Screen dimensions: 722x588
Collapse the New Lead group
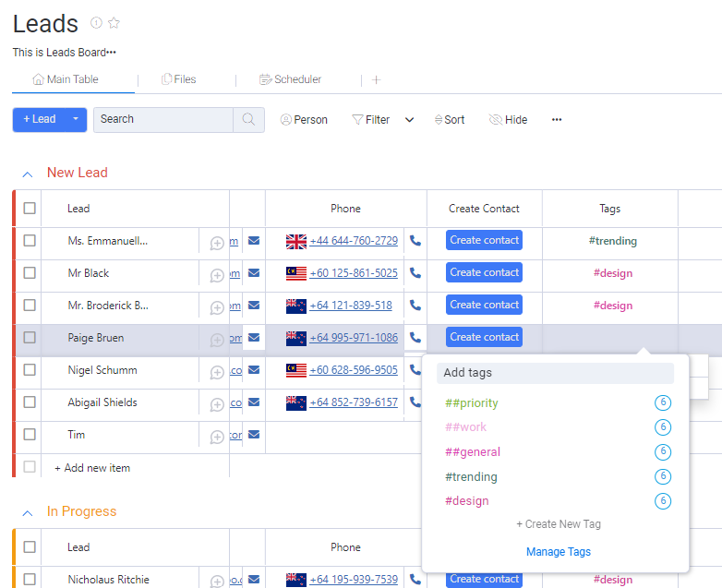click(28, 174)
